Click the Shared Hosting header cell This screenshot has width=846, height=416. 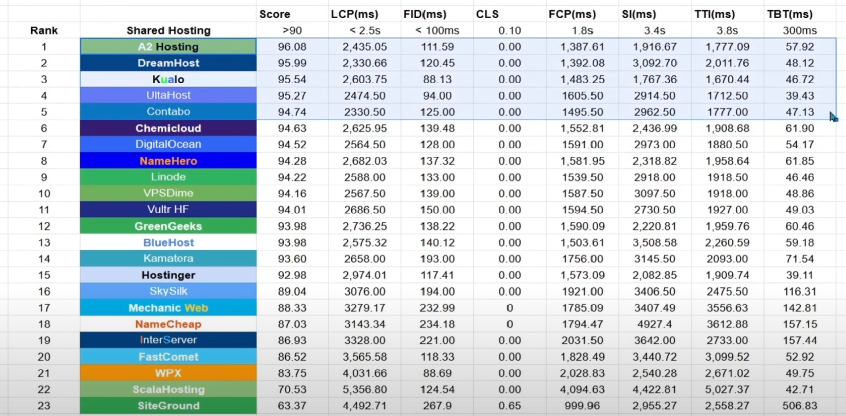coord(168,31)
